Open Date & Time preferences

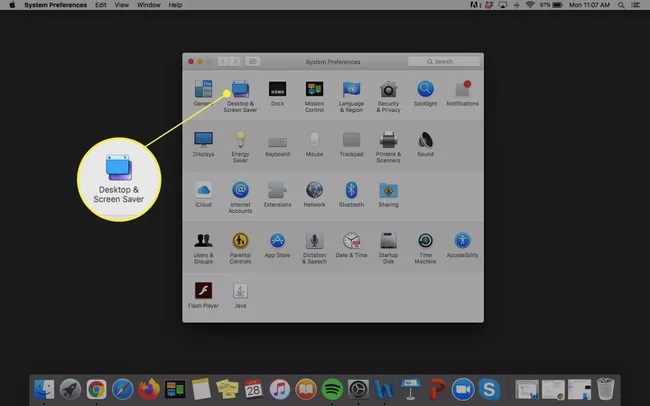click(351, 245)
